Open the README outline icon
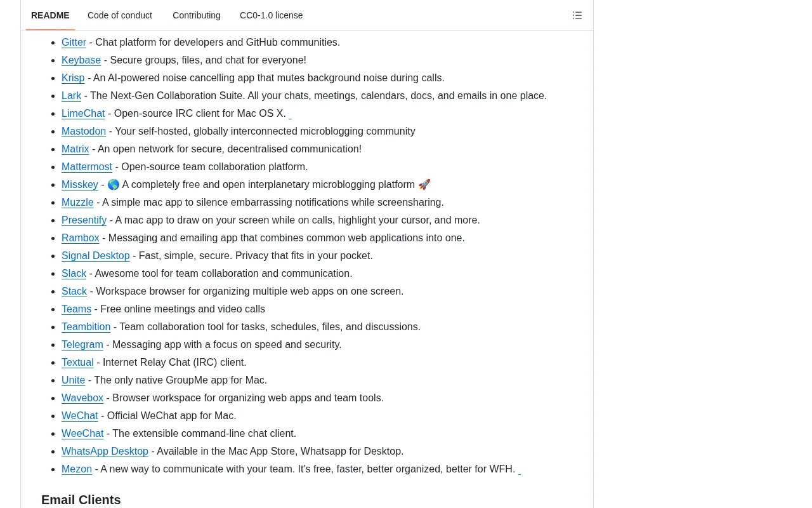 coord(577,15)
